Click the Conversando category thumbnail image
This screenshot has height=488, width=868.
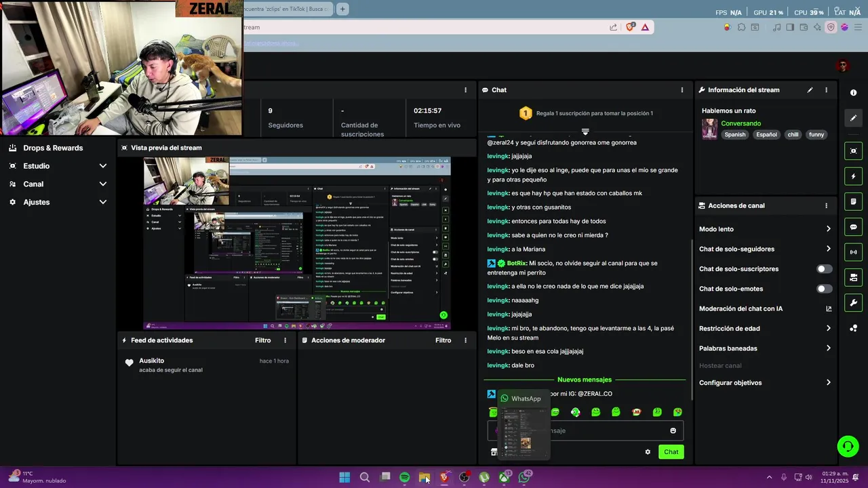[x=709, y=129]
